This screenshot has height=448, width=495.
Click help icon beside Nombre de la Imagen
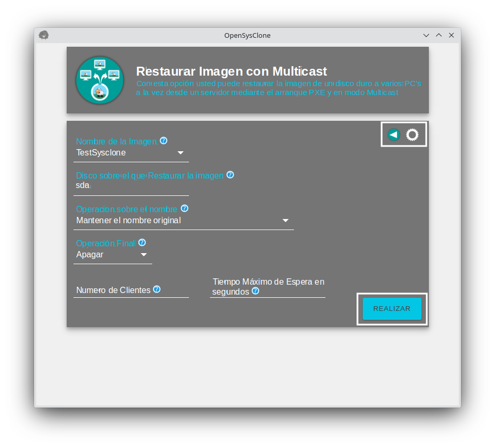click(x=164, y=141)
